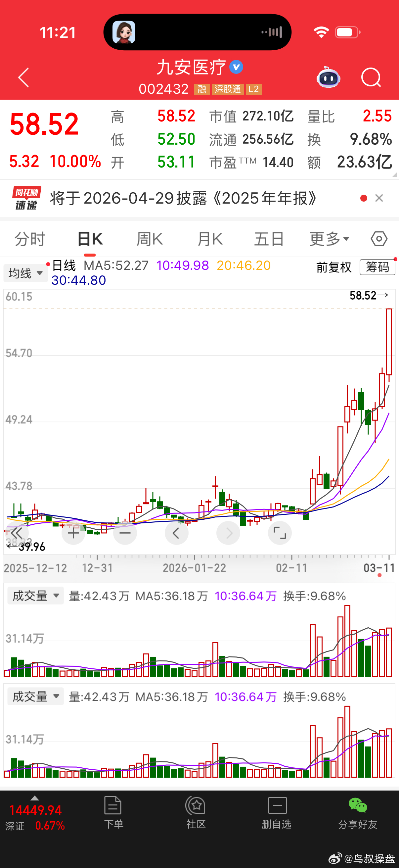
Task: Tap the 筹码 button
Action: 377,267
